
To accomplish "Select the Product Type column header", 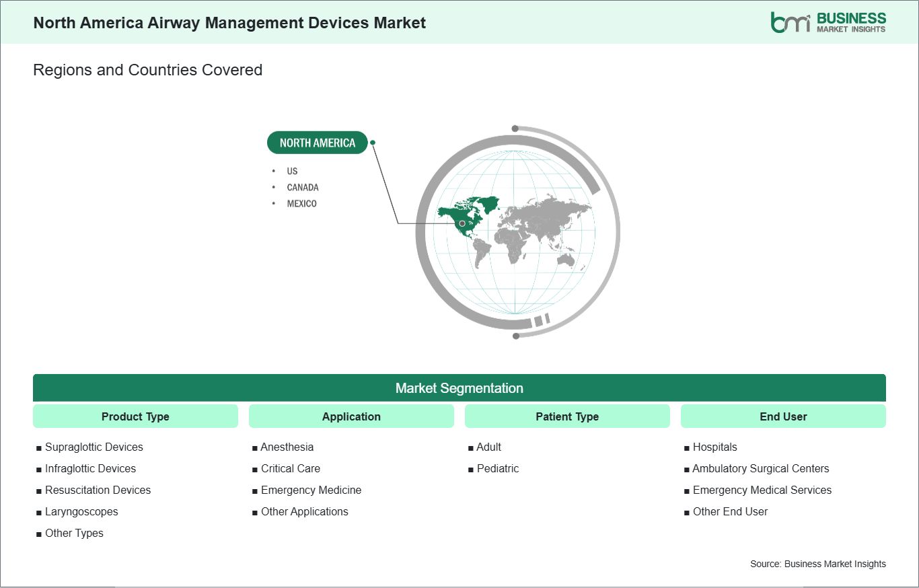I will coord(135,416).
